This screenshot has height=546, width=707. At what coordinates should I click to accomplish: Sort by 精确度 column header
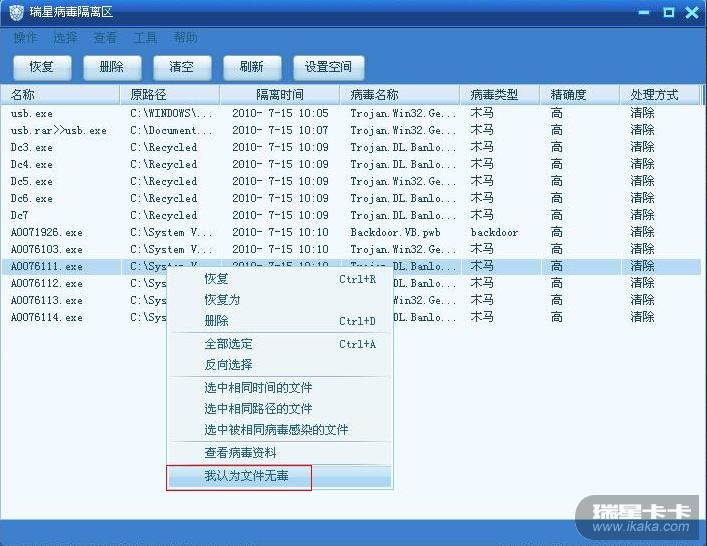pyautogui.click(x=580, y=95)
